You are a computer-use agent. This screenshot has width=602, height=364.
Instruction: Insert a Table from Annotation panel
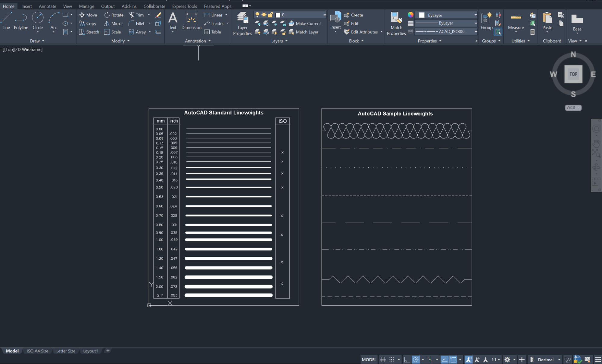click(213, 32)
